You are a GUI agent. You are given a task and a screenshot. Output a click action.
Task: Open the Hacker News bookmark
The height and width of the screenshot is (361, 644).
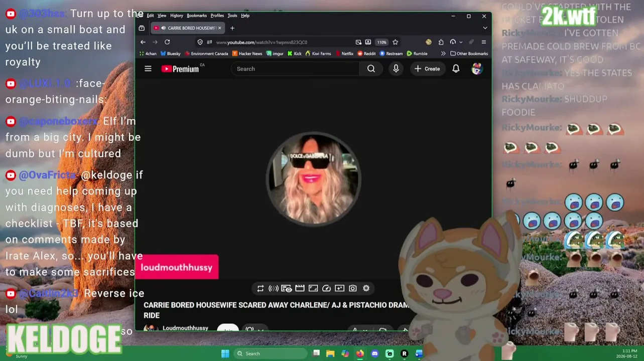click(247, 54)
